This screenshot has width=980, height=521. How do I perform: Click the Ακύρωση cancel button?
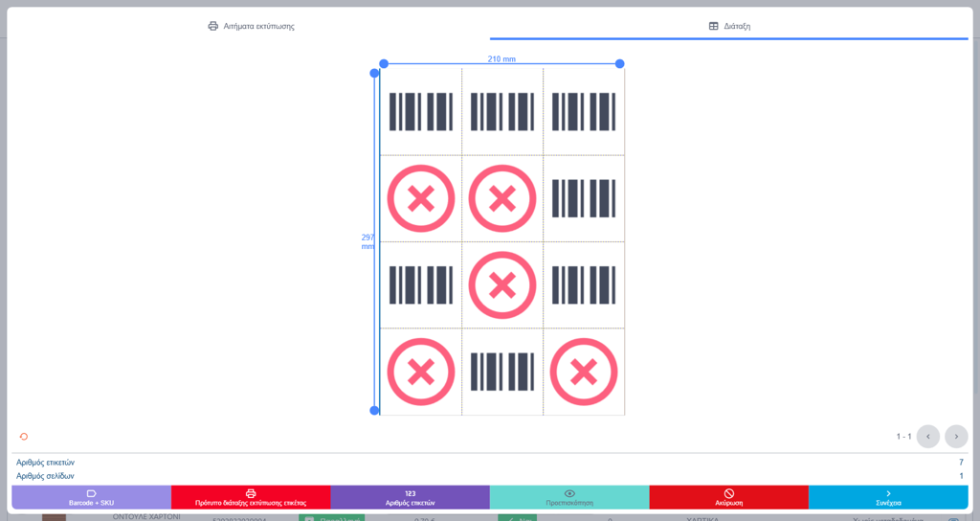(x=728, y=497)
